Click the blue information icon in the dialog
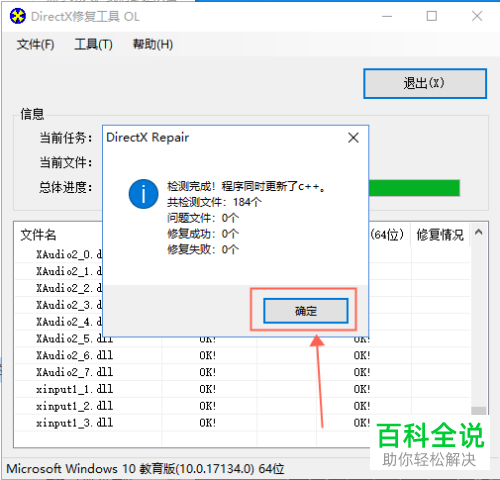500x480 pixels. point(143,194)
